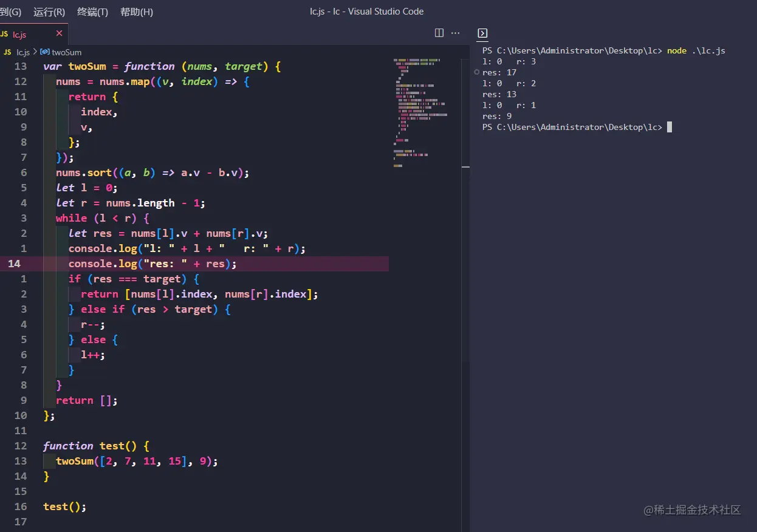This screenshot has width=757, height=532.
Task: Click 'if (res === target) {' line
Action: (134, 279)
